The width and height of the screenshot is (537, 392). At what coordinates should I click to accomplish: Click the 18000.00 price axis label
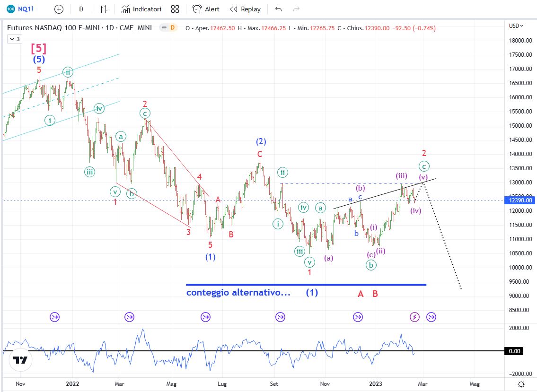click(x=520, y=40)
